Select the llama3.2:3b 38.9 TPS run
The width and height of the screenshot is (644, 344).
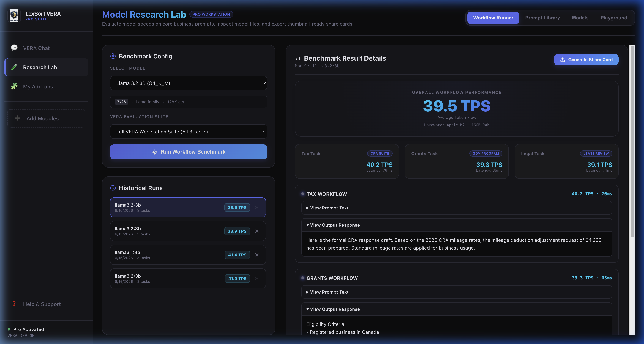point(187,231)
